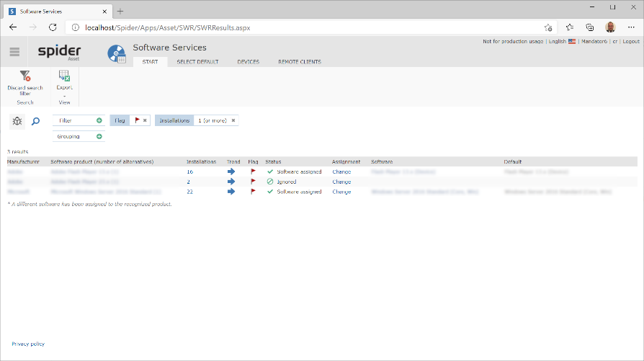Reload the page
644x361 pixels.
click(x=53, y=27)
